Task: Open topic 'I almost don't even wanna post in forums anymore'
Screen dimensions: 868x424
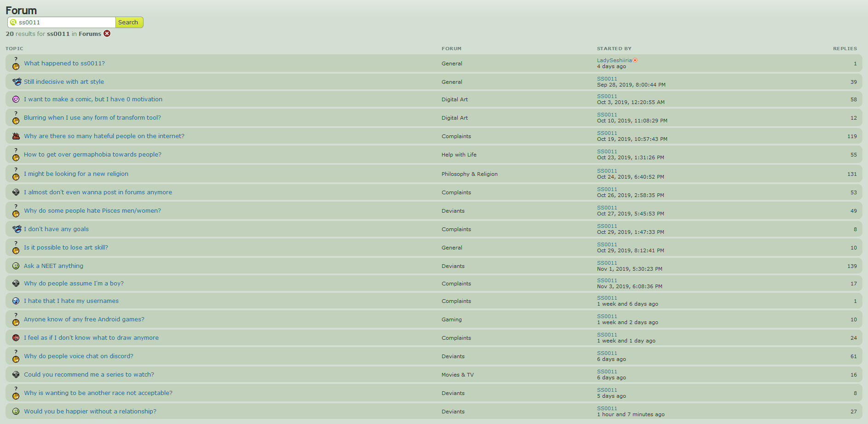Action: pyautogui.click(x=98, y=192)
